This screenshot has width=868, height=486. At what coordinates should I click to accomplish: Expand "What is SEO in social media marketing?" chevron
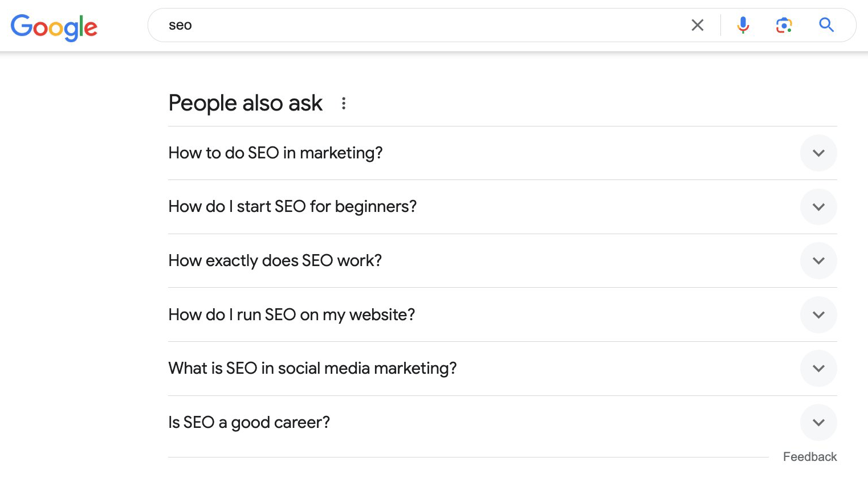818,369
